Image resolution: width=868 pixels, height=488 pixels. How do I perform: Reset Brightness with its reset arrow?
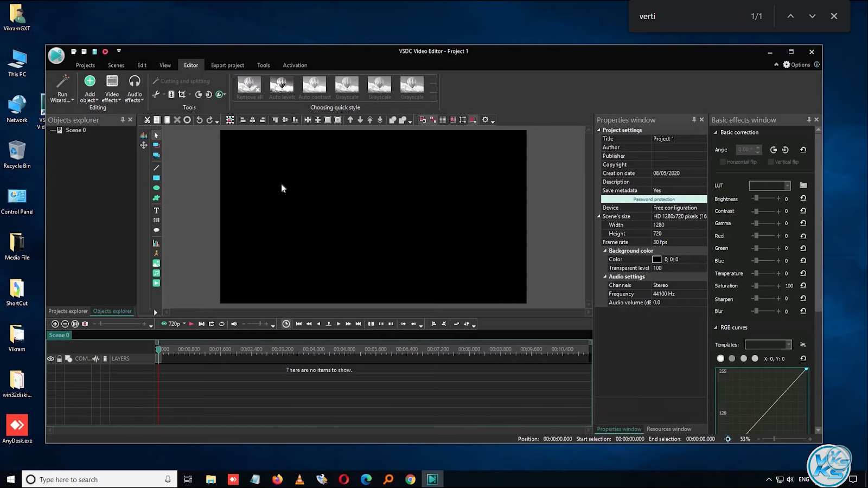[x=803, y=198]
